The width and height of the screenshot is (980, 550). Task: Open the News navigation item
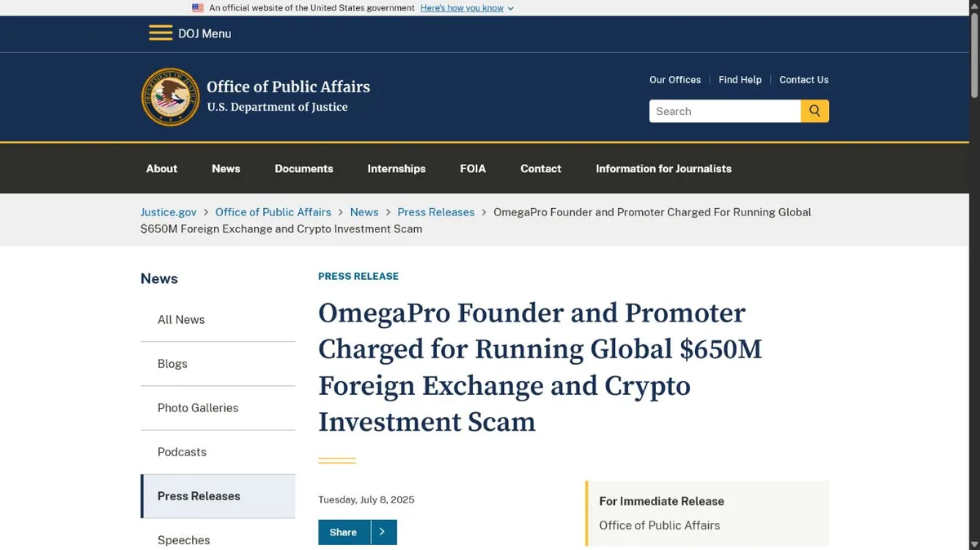coord(226,169)
